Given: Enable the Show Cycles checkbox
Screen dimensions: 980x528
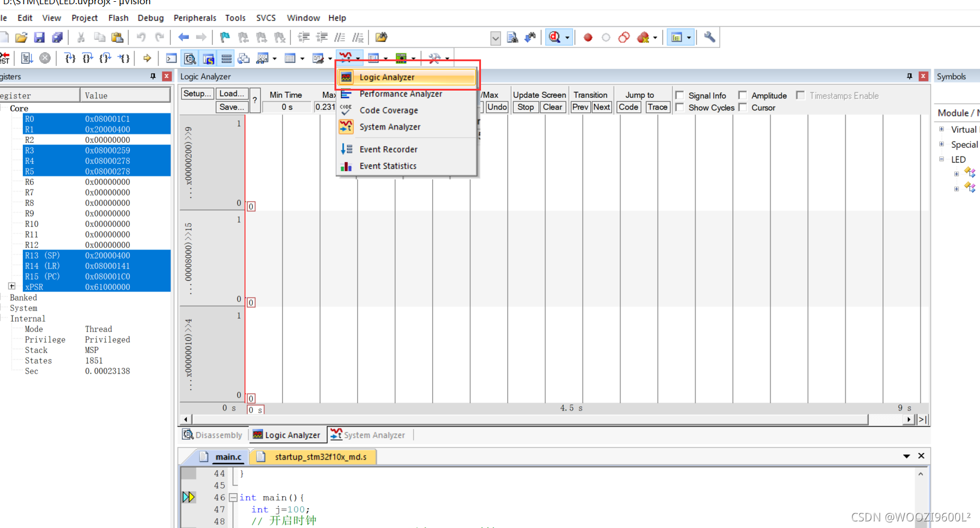Looking at the screenshot, I should (x=680, y=107).
